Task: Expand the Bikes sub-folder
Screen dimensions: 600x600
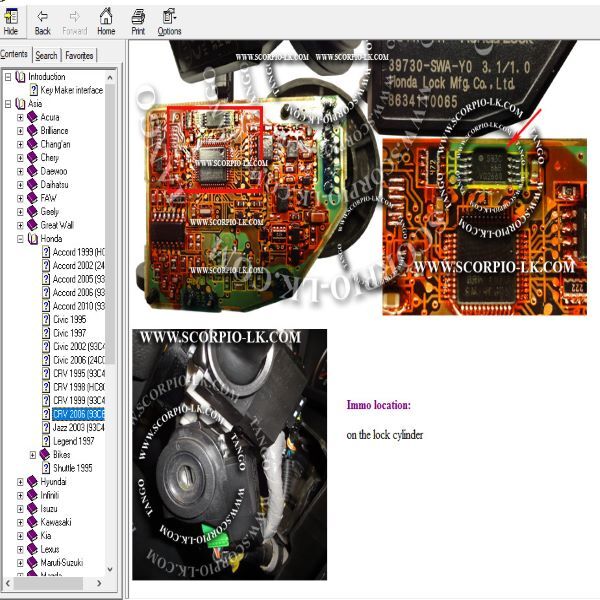Action: 33,455
